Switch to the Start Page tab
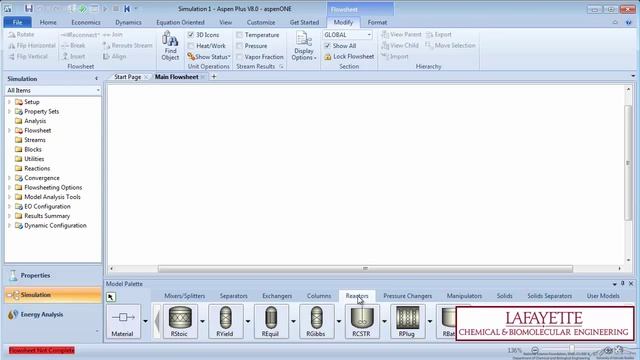The width and height of the screenshot is (640, 360). (x=128, y=77)
